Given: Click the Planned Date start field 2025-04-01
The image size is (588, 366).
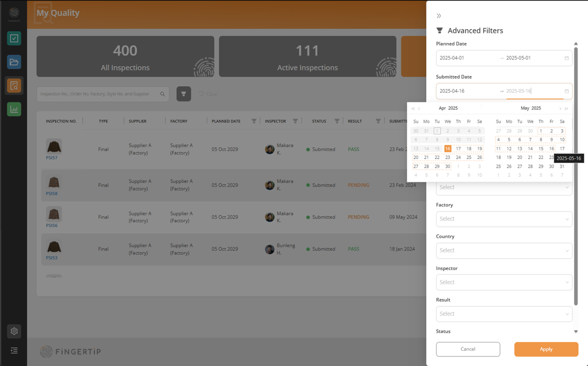Looking at the screenshot, I should pos(467,58).
